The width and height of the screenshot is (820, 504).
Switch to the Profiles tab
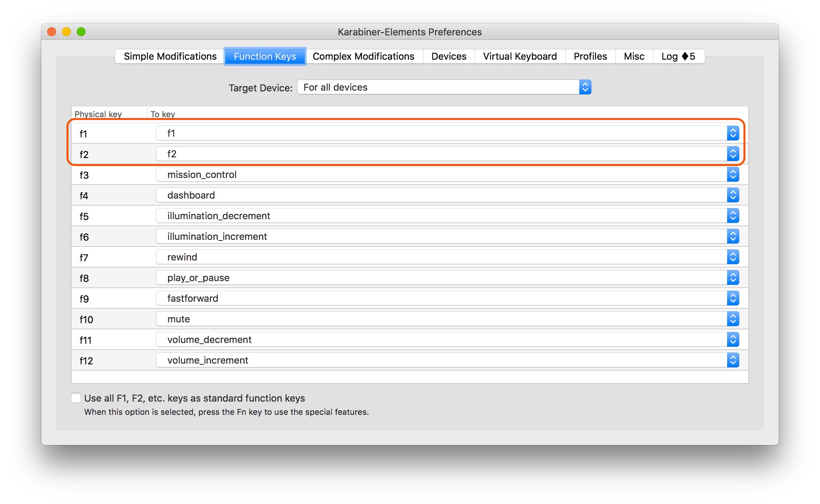coord(590,56)
